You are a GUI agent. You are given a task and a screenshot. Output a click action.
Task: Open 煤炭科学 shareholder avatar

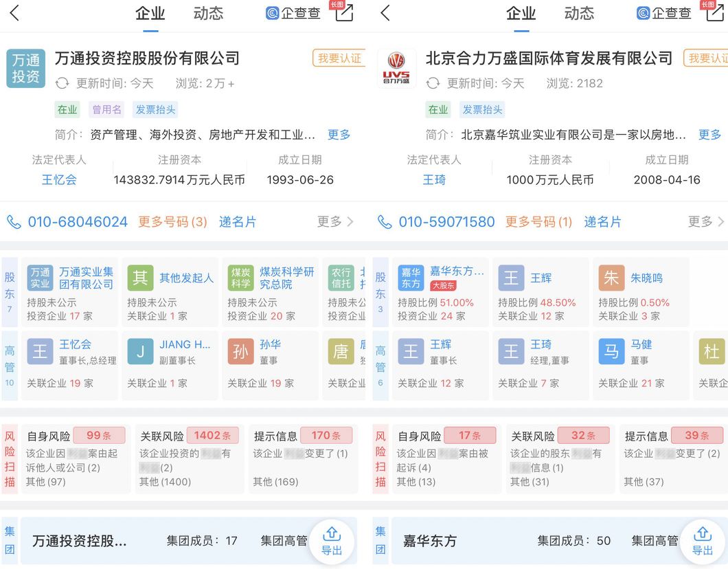(240, 278)
